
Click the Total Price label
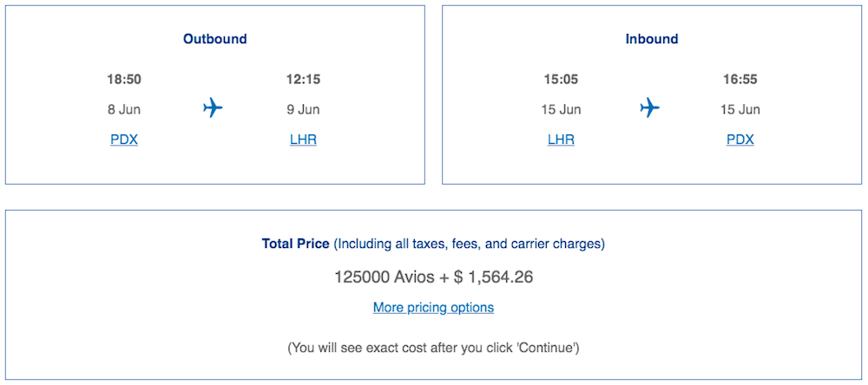pos(296,244)
